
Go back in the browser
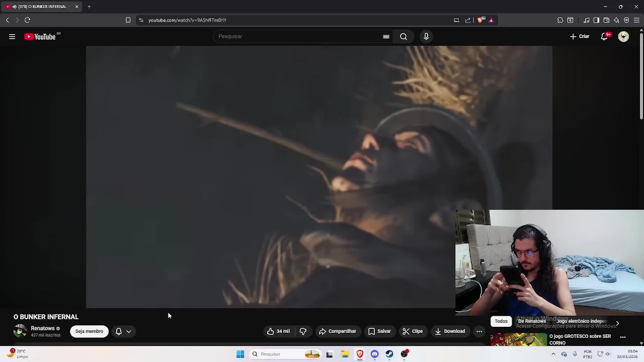pos(7,20)
